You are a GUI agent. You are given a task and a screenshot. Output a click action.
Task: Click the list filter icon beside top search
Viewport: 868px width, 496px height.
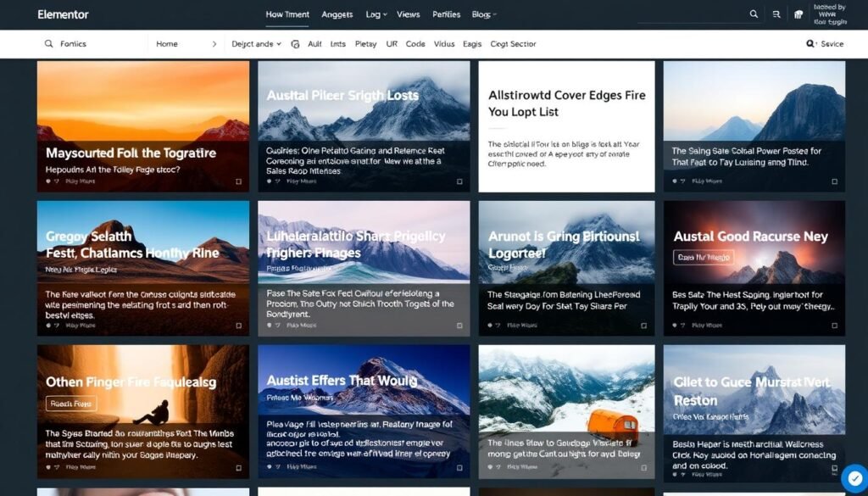click(x=776, y=14)
